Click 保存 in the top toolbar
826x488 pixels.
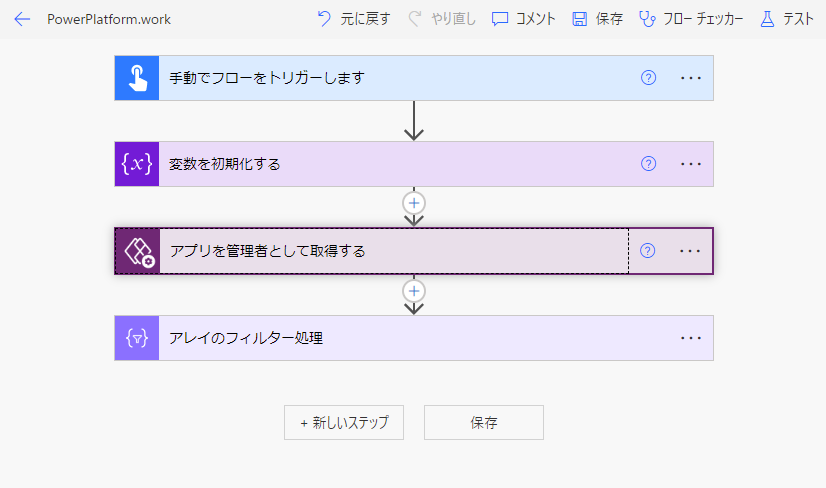(x=597, y=19)
